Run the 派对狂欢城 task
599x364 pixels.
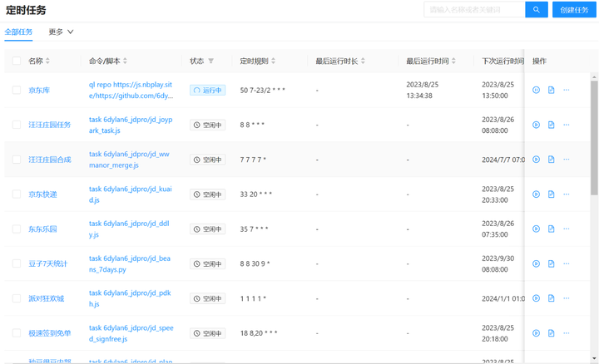[536, 298]
